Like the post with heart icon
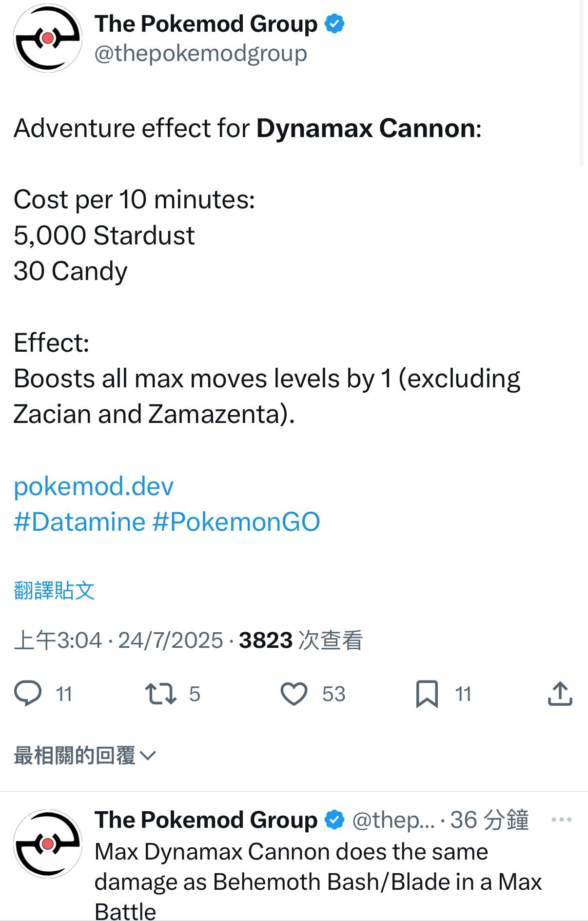The image size is (588, 921). 294,694
